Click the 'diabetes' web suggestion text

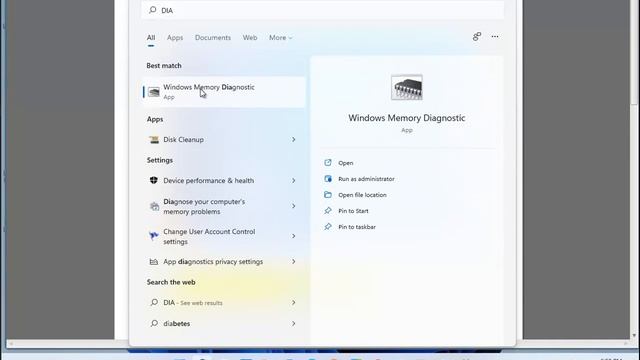(177, 323)
